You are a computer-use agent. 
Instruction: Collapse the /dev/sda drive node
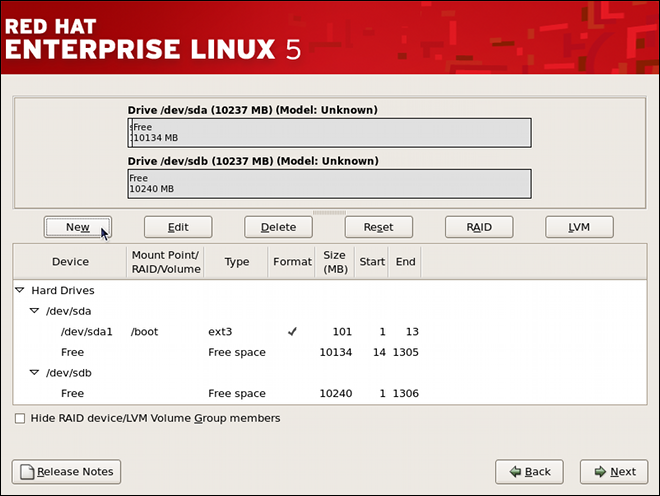34,311
